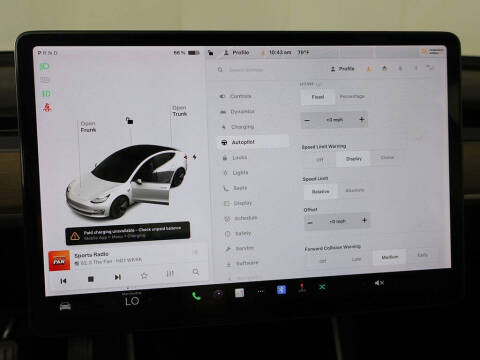Set Speed Limit Warning to Display
Image resolution: width=480 pixels, height=360 pixels.
(x=353, y=159)
